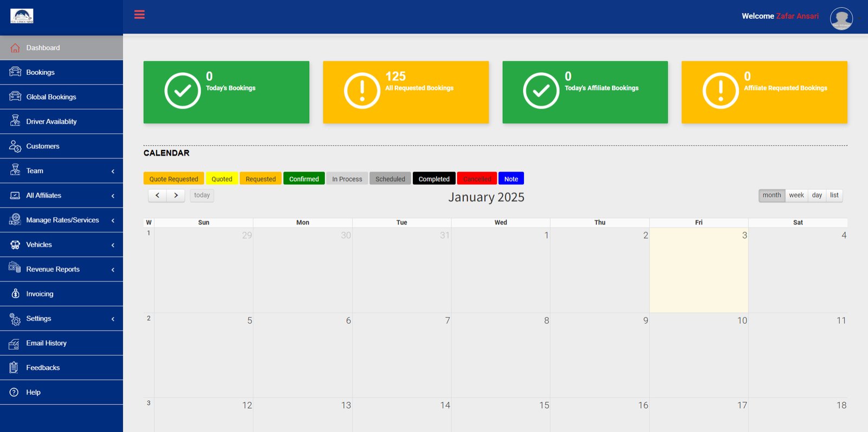Image resolution: width=868 pixels, height=432 pixels.
Task: Click the hamburger menu icon
Action: [139, 15]
